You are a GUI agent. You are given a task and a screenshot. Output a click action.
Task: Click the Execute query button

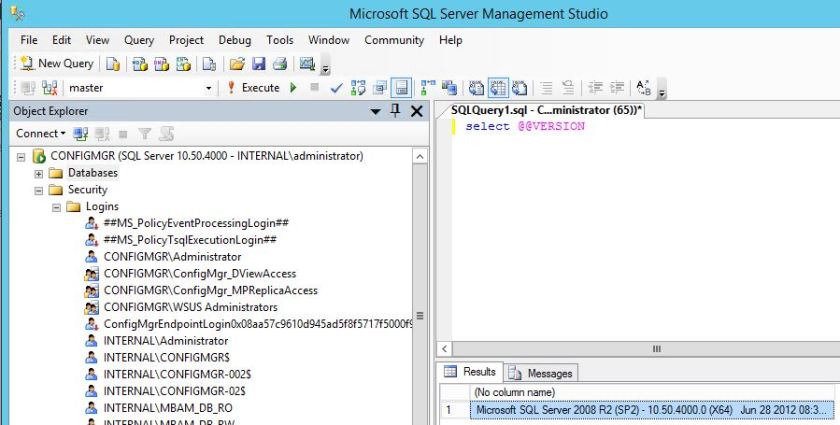pos(253,88)
